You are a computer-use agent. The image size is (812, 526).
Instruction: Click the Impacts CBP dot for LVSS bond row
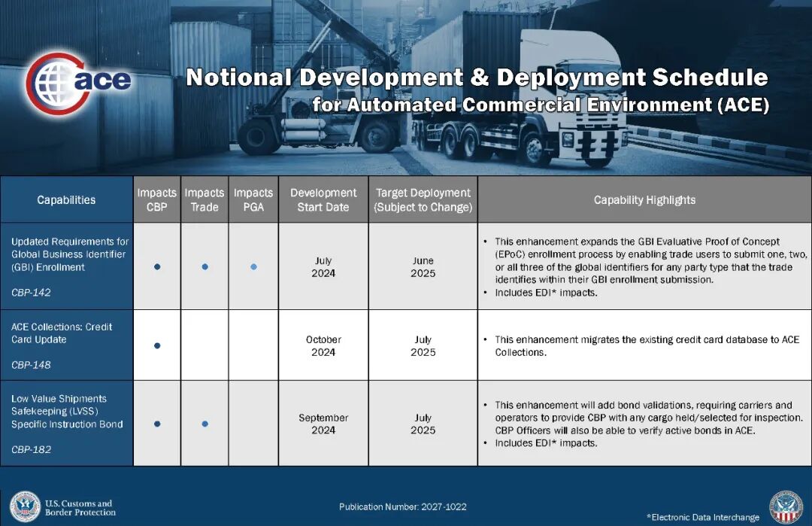pyautogui.click(x=157, y=424)
